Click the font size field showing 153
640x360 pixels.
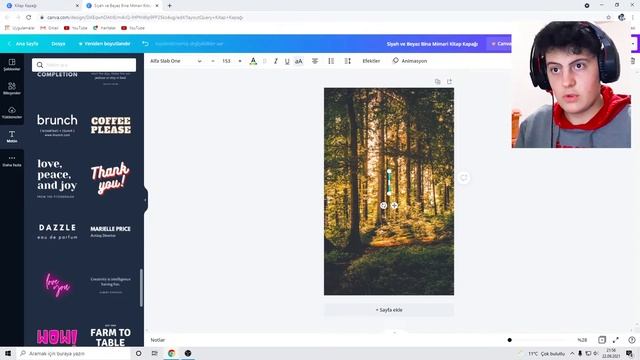click(x=227, y=61)
